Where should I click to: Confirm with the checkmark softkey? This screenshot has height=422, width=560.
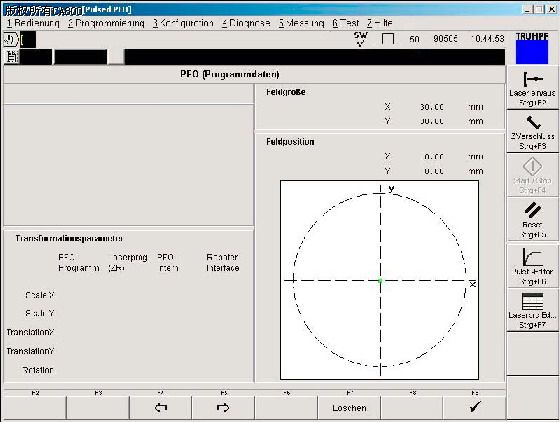pyautogui.click(x=474, y=407)
